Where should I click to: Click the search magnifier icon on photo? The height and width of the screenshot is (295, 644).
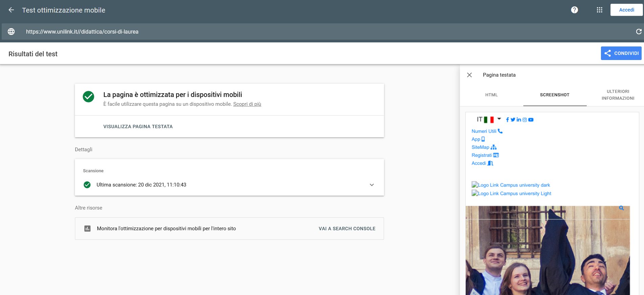pyautogui.click(x=621, y=208)
